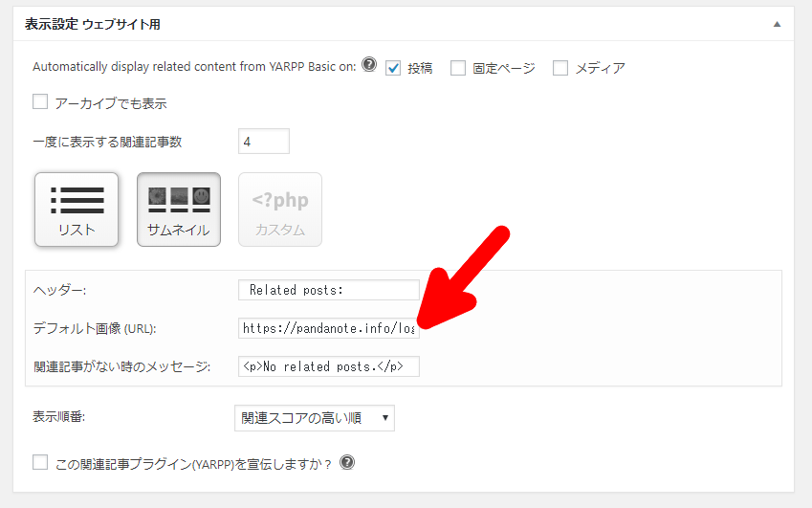Click the 関連記事がない時のメッセージ label

pyautogui.click(x=121, y=367)
